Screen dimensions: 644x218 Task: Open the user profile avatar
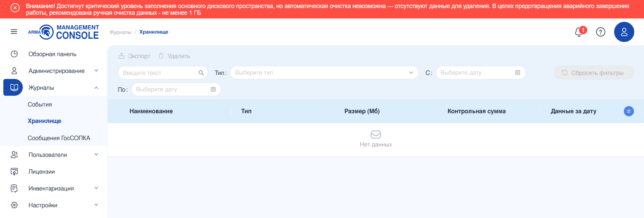[x=624, y=32]
